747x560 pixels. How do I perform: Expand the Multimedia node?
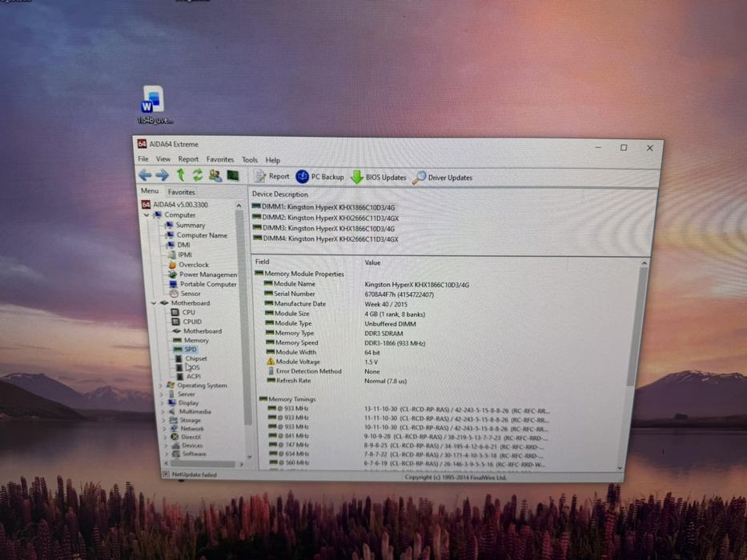pyautogui.click(x=163, y=411)
